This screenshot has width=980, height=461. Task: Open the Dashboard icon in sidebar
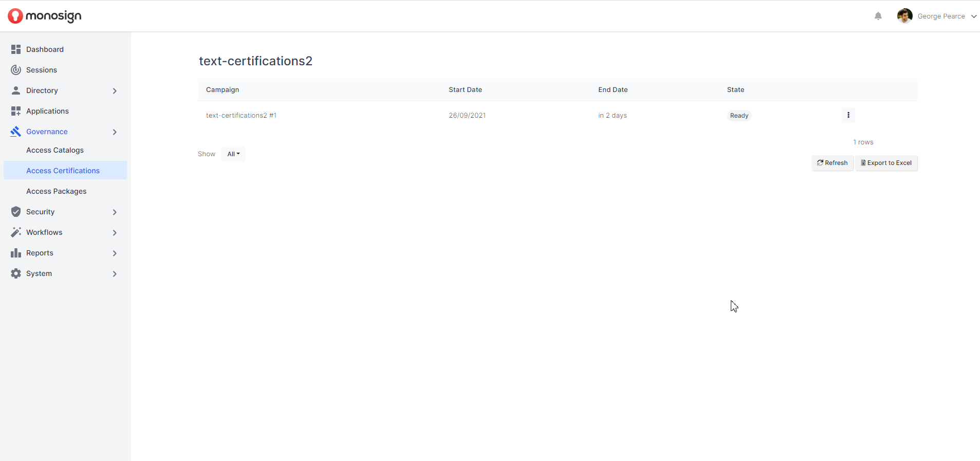point(16,49)
